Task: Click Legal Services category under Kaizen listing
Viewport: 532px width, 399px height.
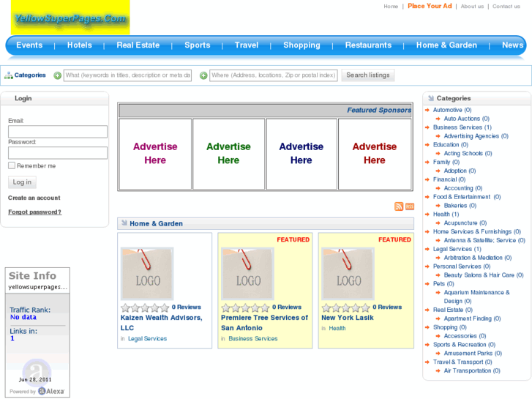Action: 147,338
